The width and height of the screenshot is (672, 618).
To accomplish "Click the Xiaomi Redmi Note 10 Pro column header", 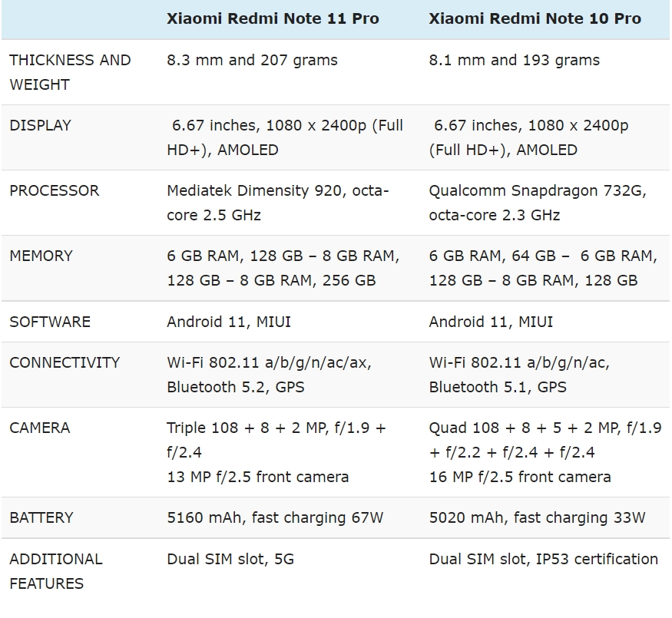I will pos(535,18).
